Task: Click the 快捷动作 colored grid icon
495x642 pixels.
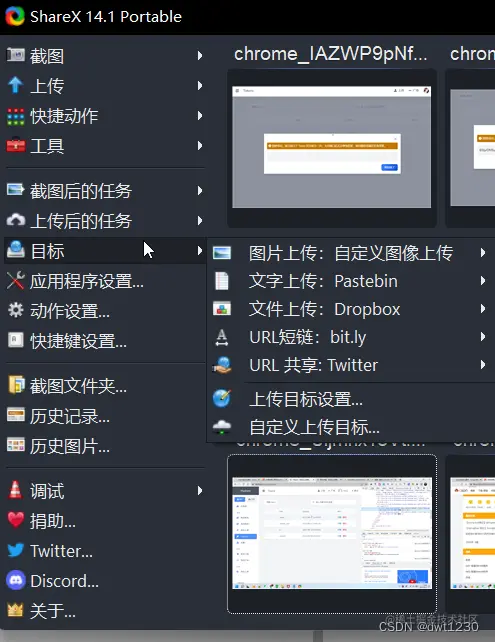Action: [x=16, y=116]
